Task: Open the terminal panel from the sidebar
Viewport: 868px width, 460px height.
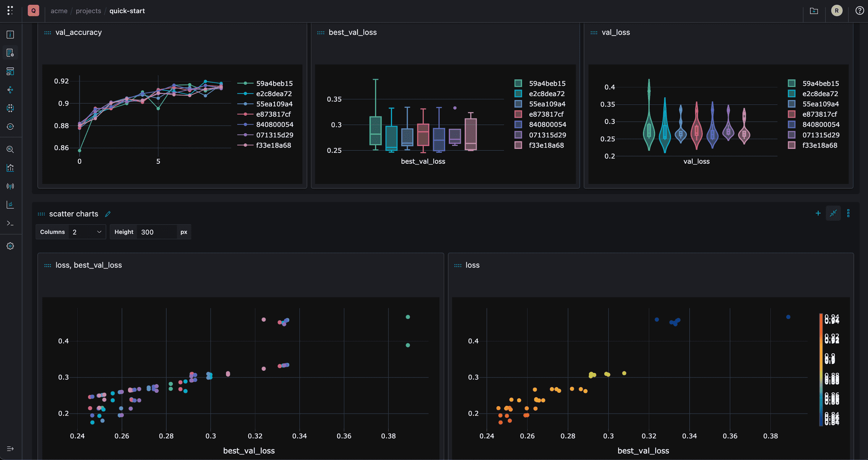Action: [x=10, y=223]
